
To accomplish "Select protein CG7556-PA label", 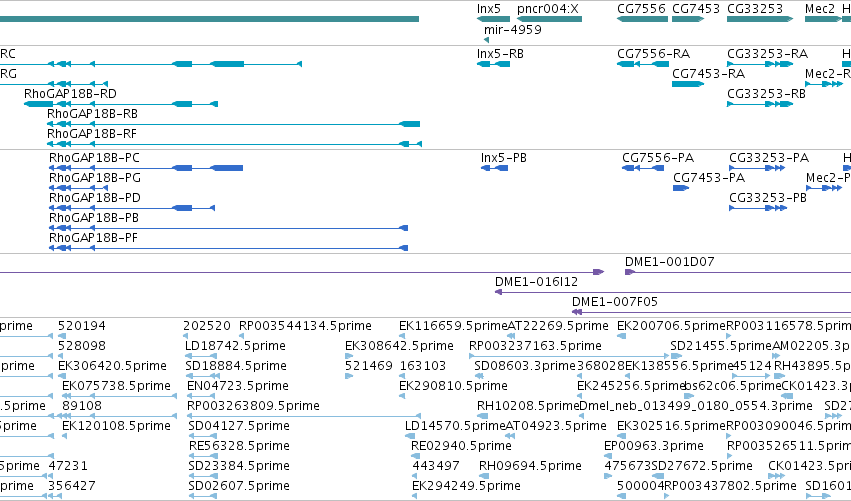I will (x=658, y=158).
